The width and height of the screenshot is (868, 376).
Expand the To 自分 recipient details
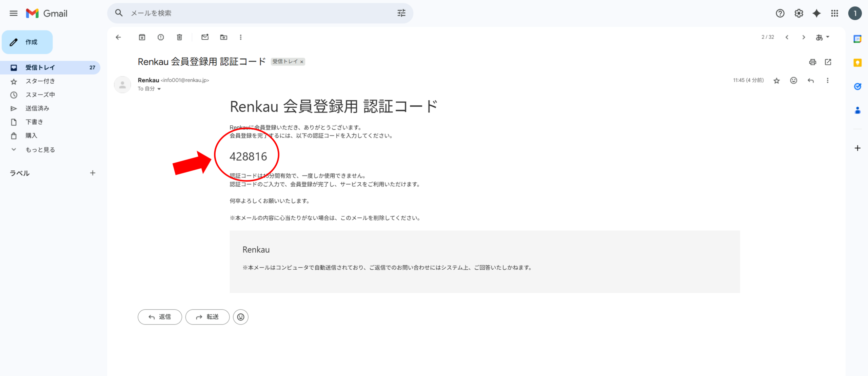point(159,89)
